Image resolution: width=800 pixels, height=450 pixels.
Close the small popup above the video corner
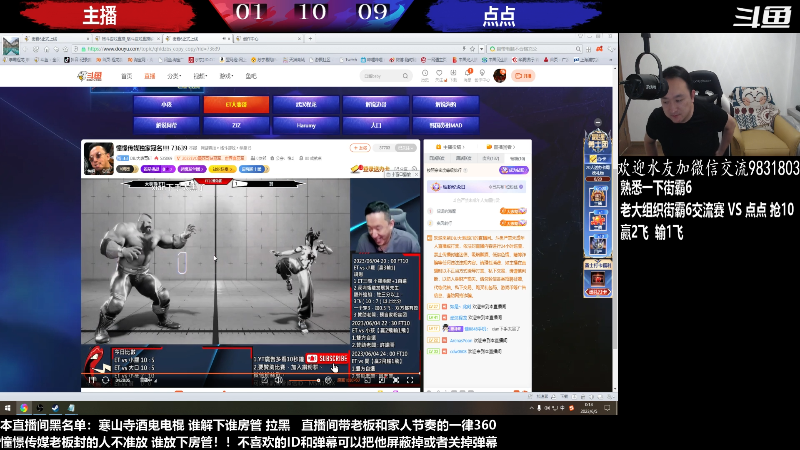[x=416, y=174]
